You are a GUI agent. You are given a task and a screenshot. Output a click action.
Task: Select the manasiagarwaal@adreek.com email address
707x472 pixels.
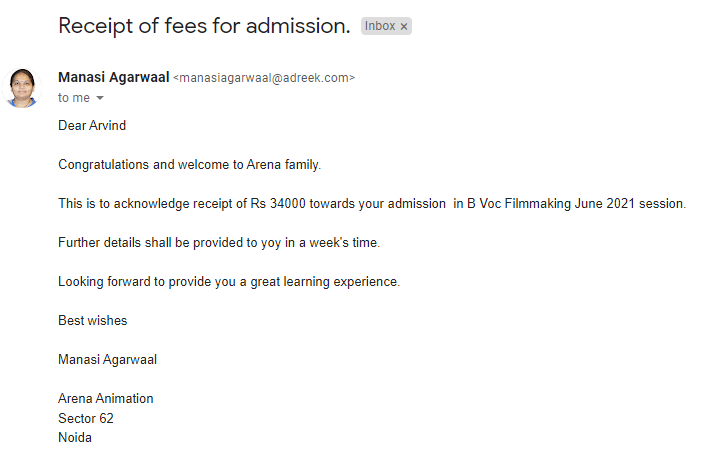click(x=264, y=78)
